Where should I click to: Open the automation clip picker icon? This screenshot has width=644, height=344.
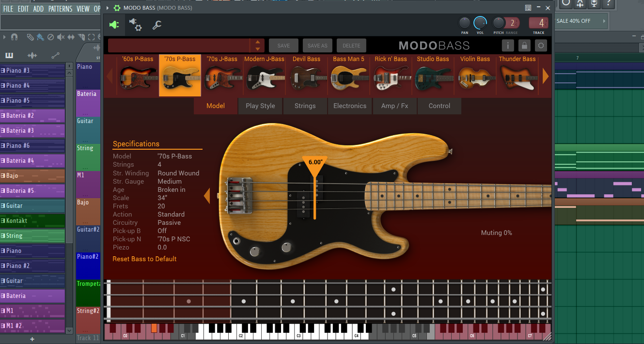[55, 55]
